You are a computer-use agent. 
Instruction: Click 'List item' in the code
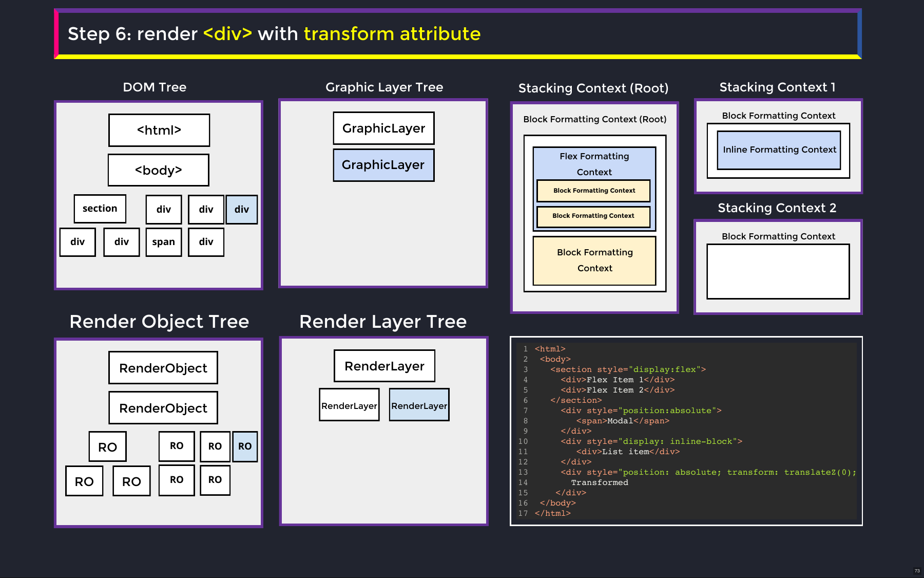click(625, 452)
